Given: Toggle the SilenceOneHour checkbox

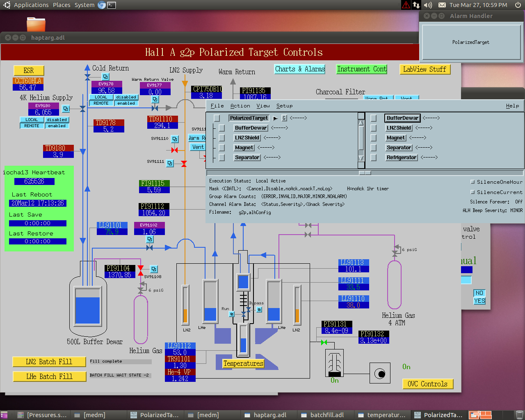Looking at the screenshot, I should 472,182.
